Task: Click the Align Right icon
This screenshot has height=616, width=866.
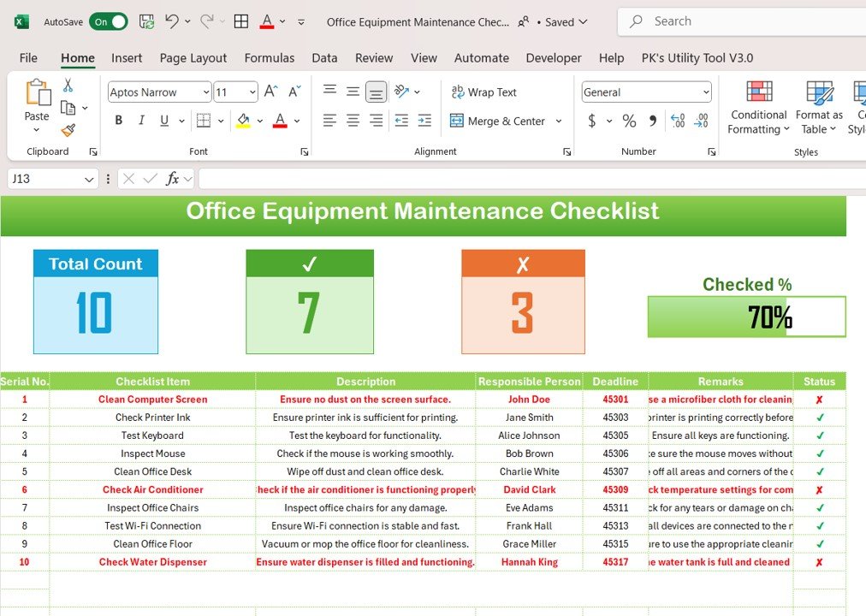Action: click(x=377, y=121)
